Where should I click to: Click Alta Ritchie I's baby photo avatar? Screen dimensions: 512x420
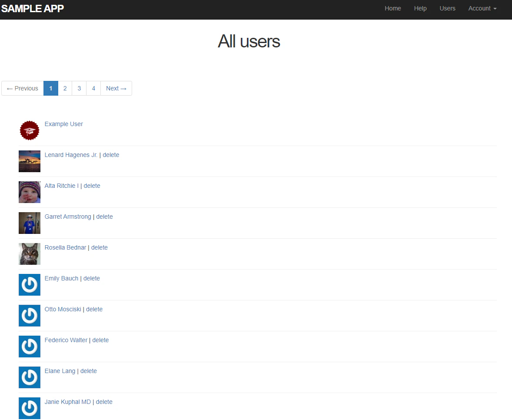click(x=30, y=192)
